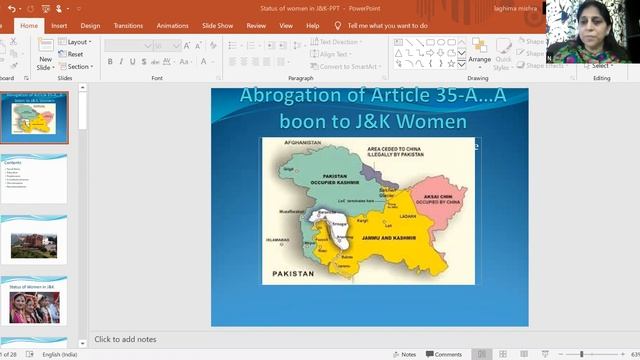Click Convert to SmartArt
Screen dimensions: 640x360
coord(345,66)
